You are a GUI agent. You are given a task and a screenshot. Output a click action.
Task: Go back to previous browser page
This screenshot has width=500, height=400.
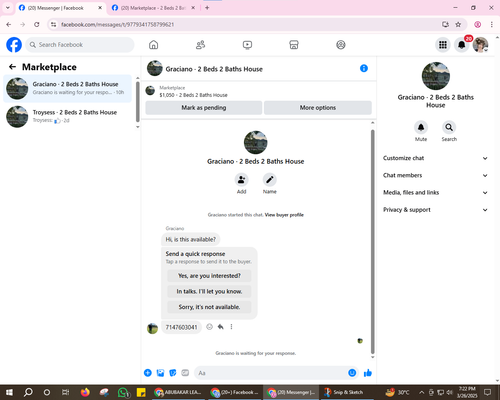(x=9, y=24)
